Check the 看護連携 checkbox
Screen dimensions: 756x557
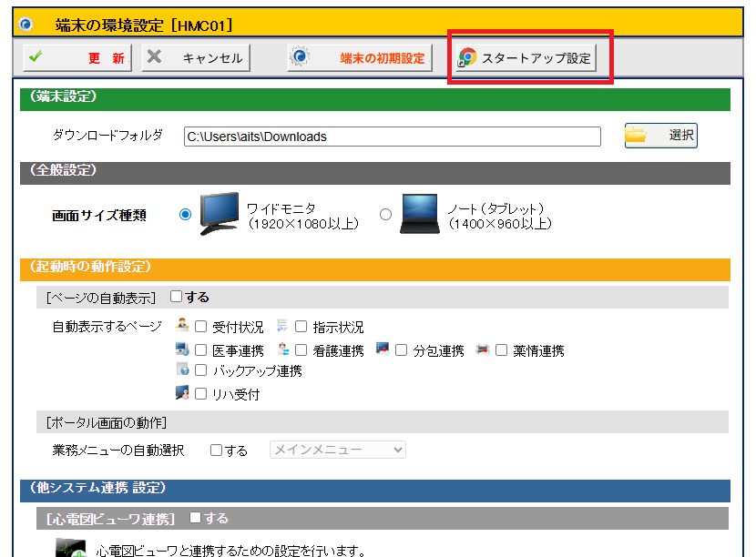pos(301,349)
